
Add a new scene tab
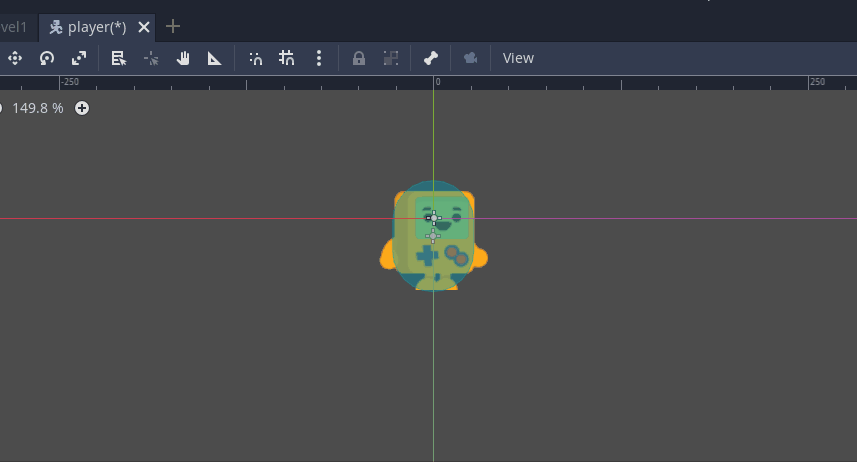point(173,26)
